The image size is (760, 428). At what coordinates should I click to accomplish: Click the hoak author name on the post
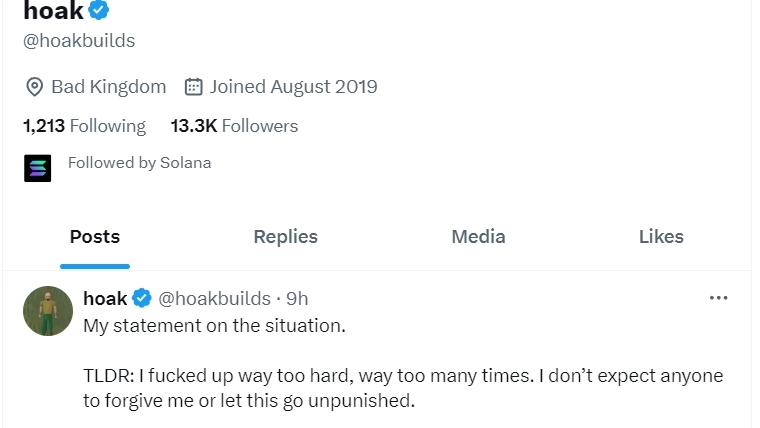pos(105,299)
